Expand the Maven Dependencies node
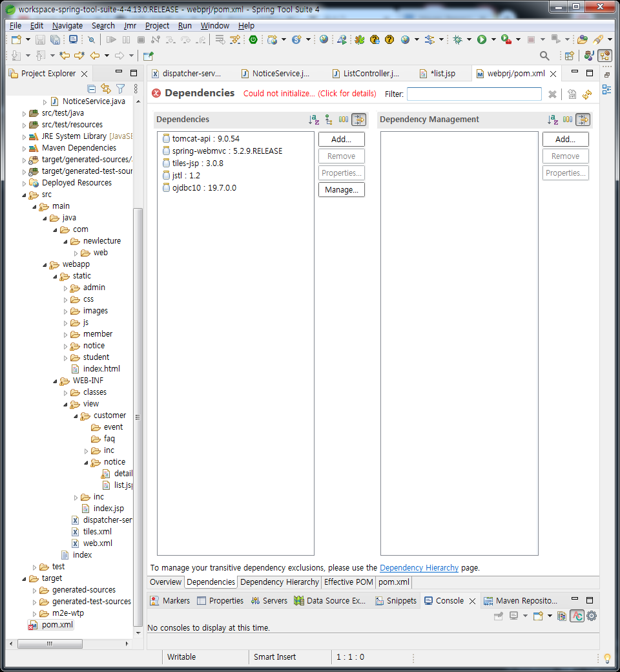Screen dimensions: 620x672 pyautogui.click(x=24, y=148)
